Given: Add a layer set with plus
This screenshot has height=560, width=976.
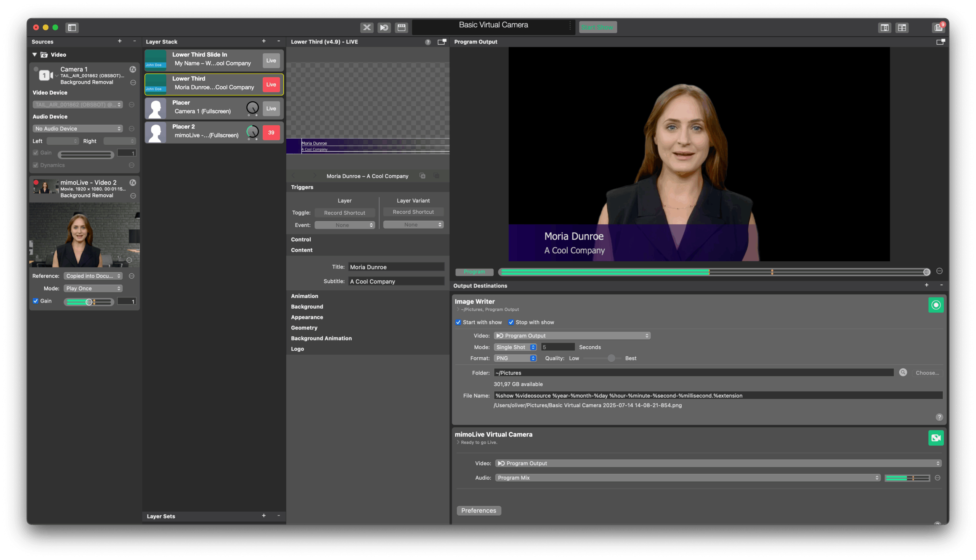Looking at the screenshot, I should point(263,516).
